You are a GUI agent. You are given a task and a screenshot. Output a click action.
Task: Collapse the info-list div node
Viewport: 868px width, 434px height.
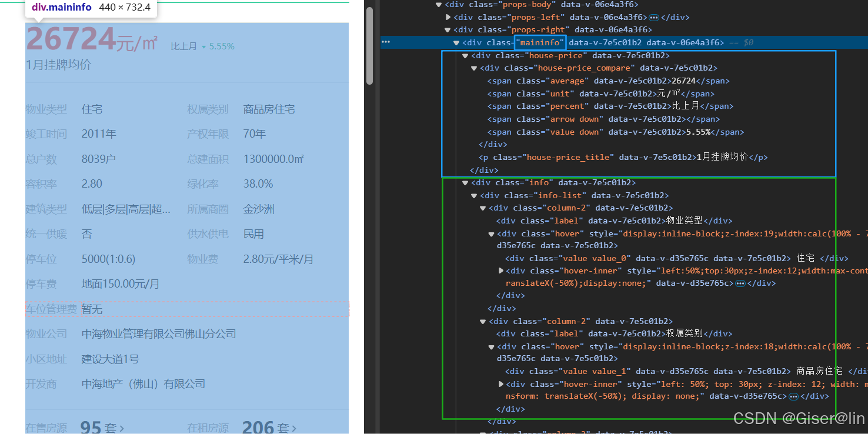[474, 196]
